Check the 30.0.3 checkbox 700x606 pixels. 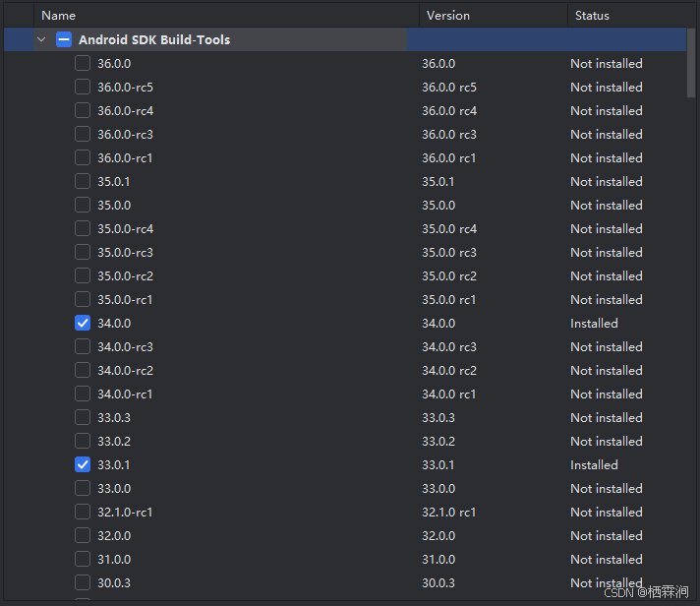(83, 582)
